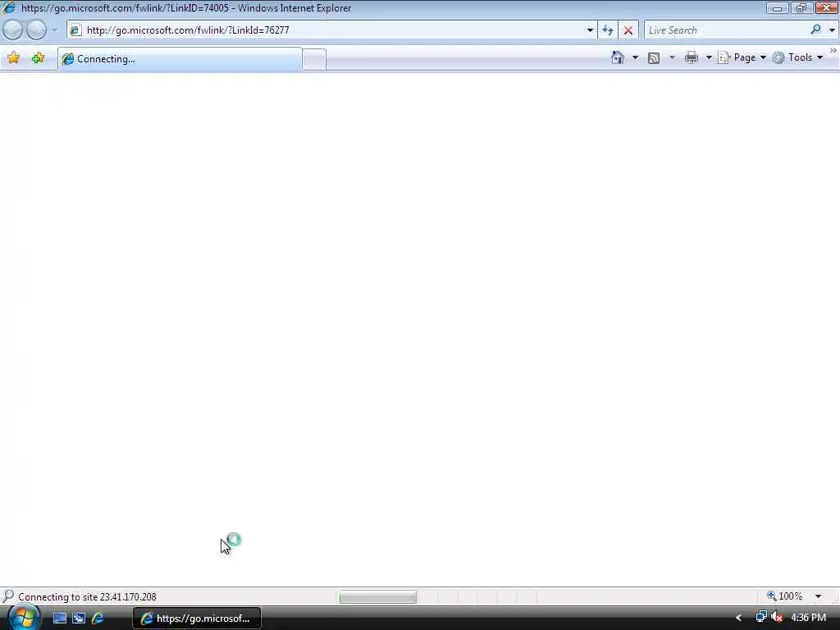Screen dimensions: 840x630
Task: Expand the Feeds dropdown arrow
Action: (x=673, y=57)
